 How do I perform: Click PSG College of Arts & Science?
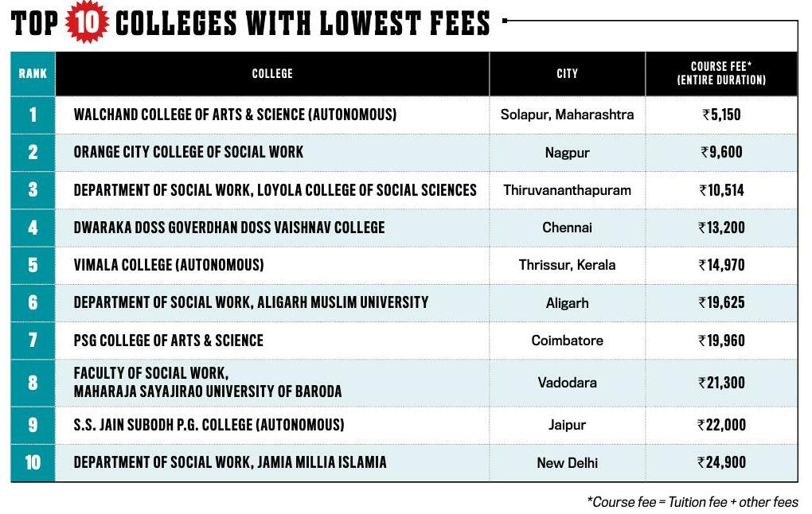[x=168, y=341]
